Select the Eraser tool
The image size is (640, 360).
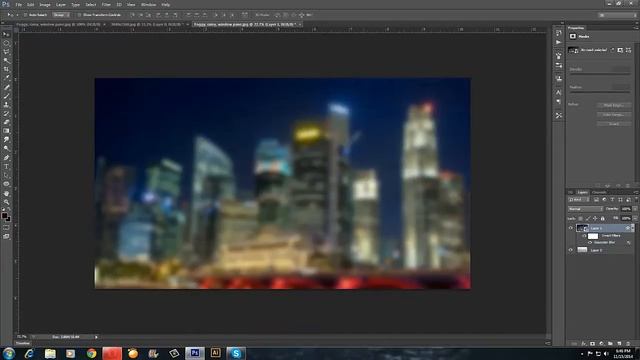6,122
